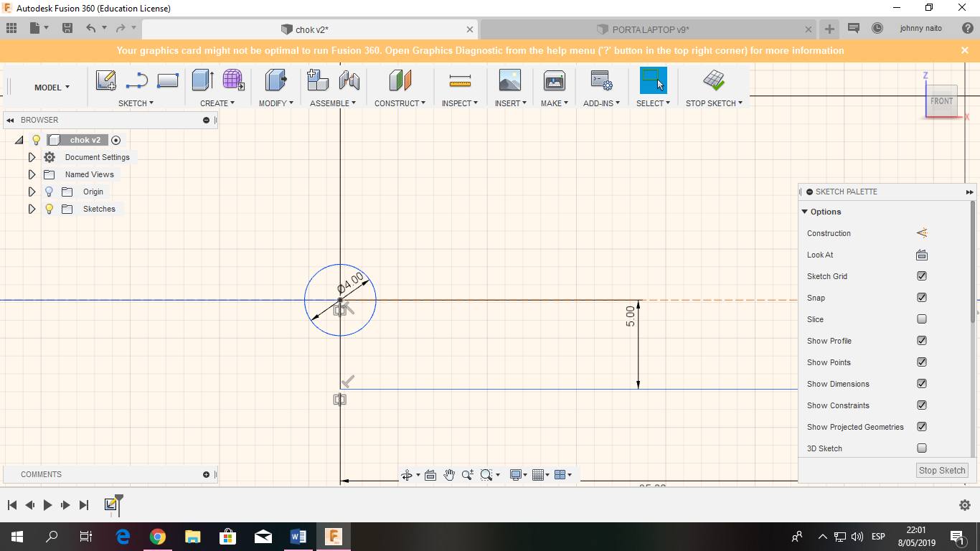Enable the 3D Sketch checkbox
Viewport: 980px width, 551px height.
point(922,448)
